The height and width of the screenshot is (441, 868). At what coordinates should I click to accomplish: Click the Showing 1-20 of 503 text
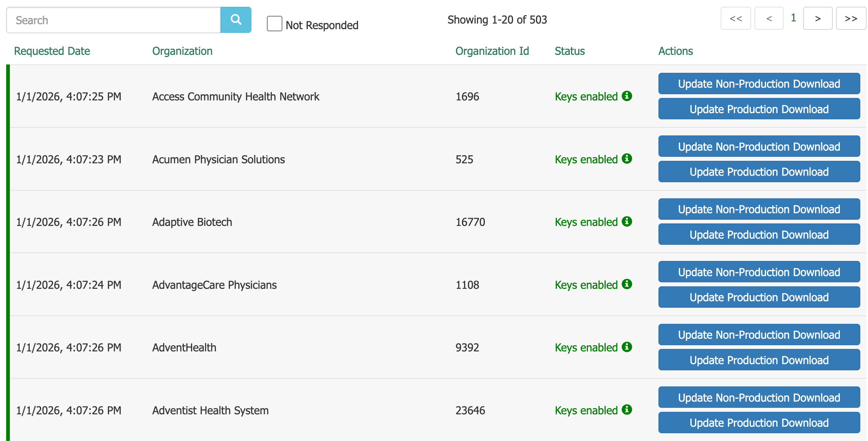click(x=497, y=20)
